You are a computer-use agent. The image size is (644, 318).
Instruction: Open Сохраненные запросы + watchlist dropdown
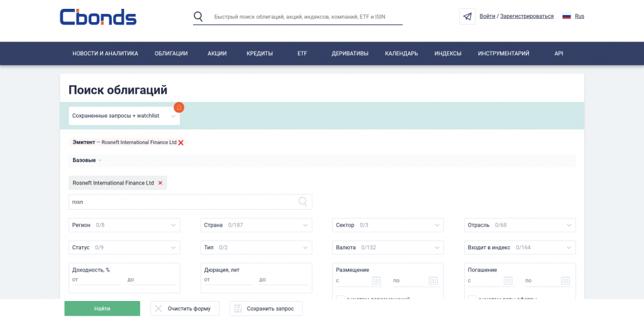click(x=124, y=116)
